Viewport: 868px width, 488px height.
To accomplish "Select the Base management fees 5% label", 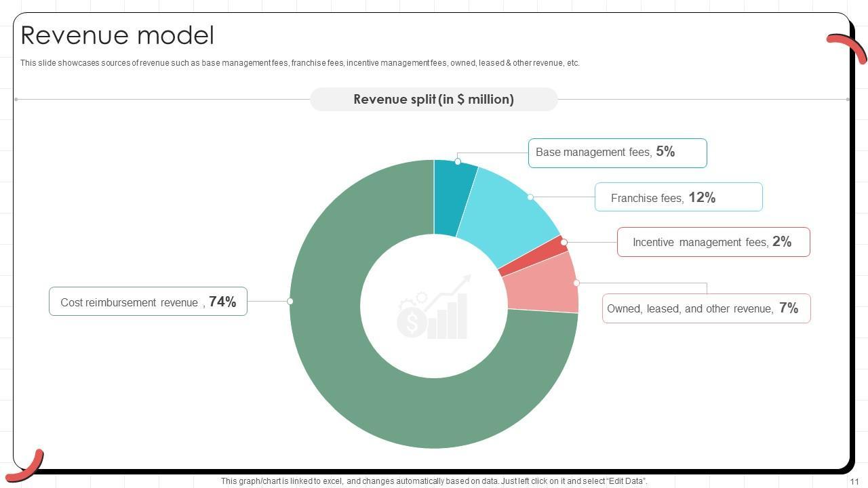I will (x=618, y=152).
